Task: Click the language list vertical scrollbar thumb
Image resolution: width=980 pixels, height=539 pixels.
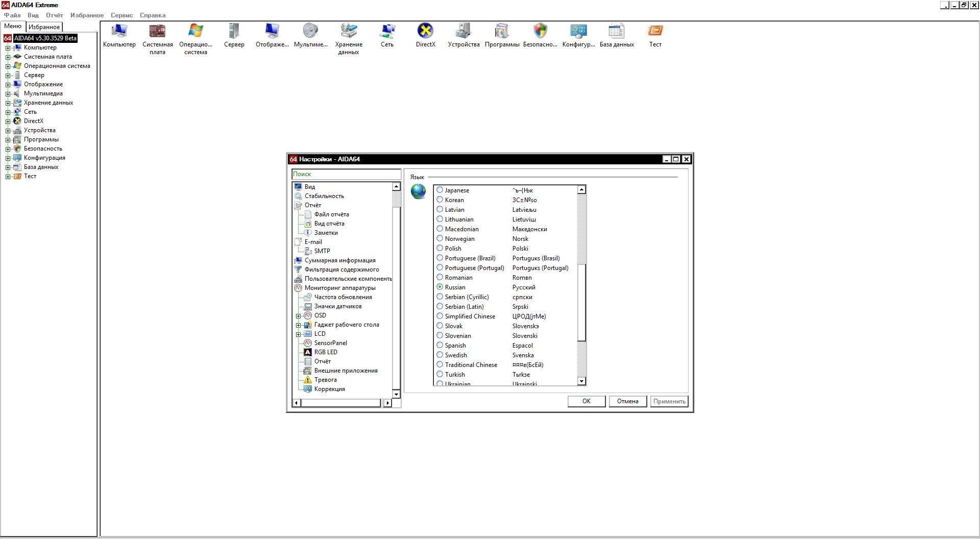Action: 581,303
